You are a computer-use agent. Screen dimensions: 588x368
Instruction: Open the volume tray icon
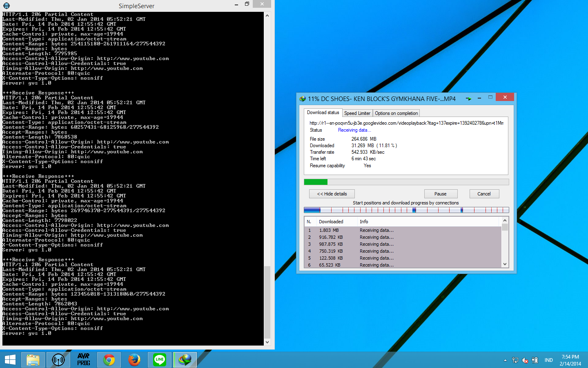pyautogui.click(x=525, y=360)
